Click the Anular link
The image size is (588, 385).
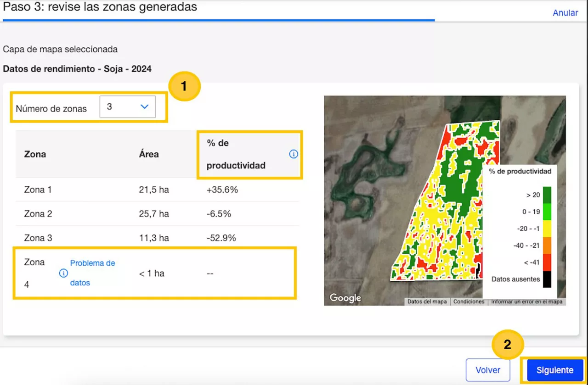[x=565, y=13]
